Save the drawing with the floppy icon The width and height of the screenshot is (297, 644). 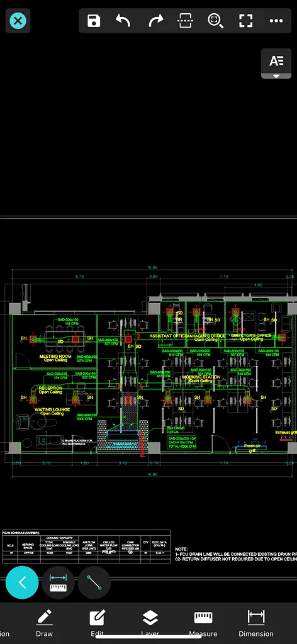(94, 21)
